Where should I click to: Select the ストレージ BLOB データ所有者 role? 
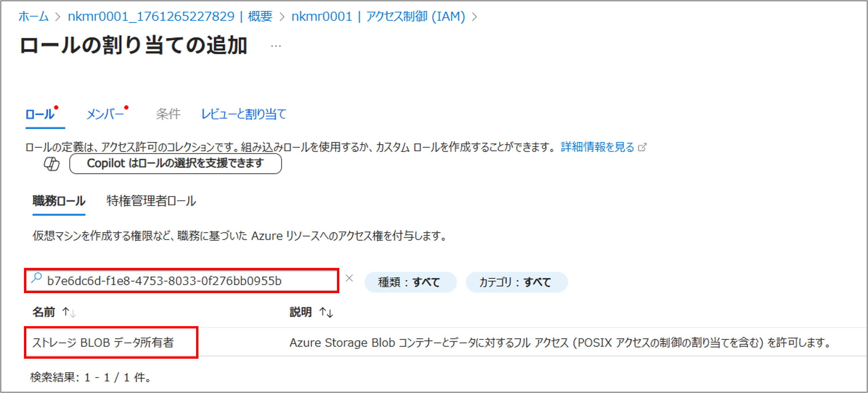point(103,342)
